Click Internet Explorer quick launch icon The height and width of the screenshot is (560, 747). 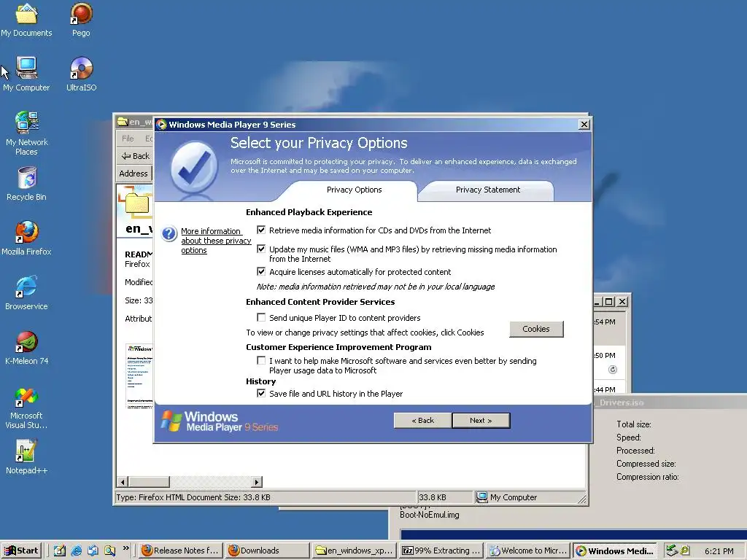[x=76, y=551]
